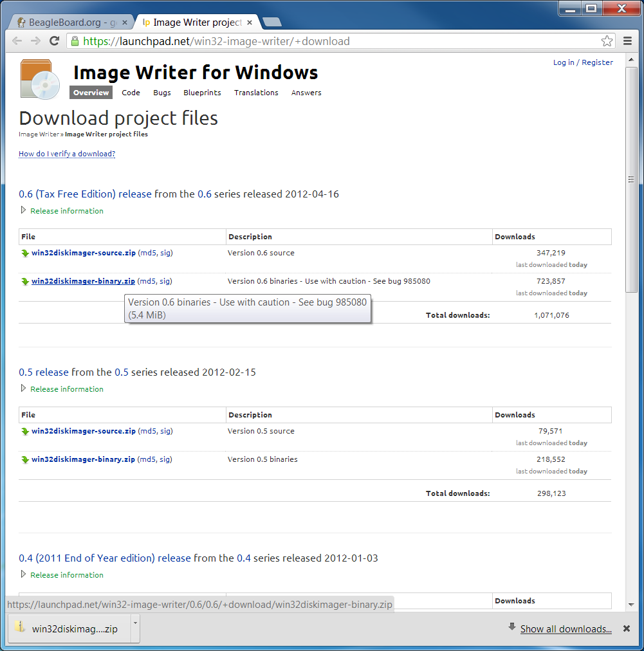
Task: Bookmark the page with the star icon
Action: 607,41
